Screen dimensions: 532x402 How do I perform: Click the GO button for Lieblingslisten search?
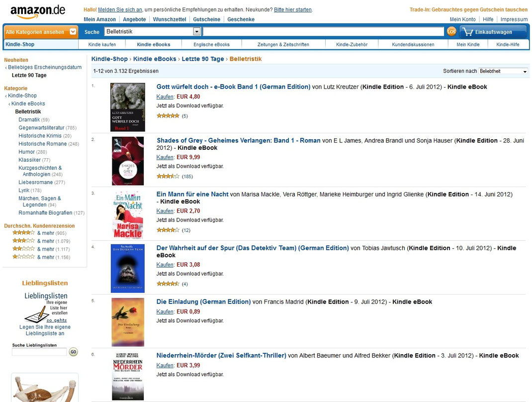[x=73, y=352]
